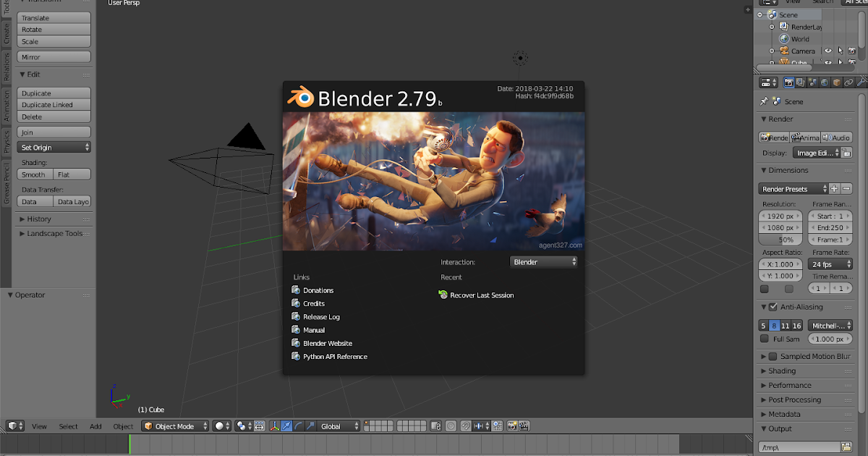Toggle Camera visibility eye in outliner
The image size is (868, 456).
coord(828,51)
